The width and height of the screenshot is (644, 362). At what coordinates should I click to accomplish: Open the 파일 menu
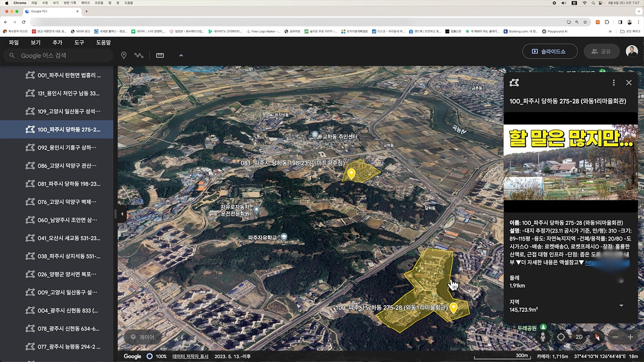[14, 42]
